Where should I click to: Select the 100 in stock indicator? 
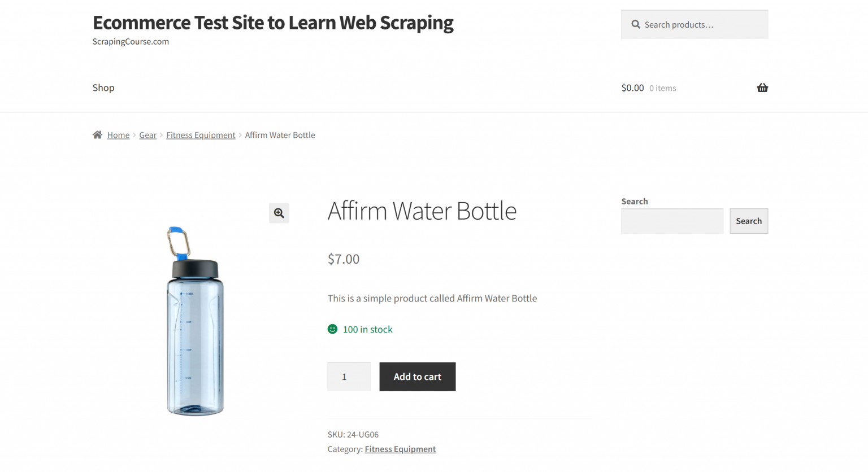click(367, 329)
